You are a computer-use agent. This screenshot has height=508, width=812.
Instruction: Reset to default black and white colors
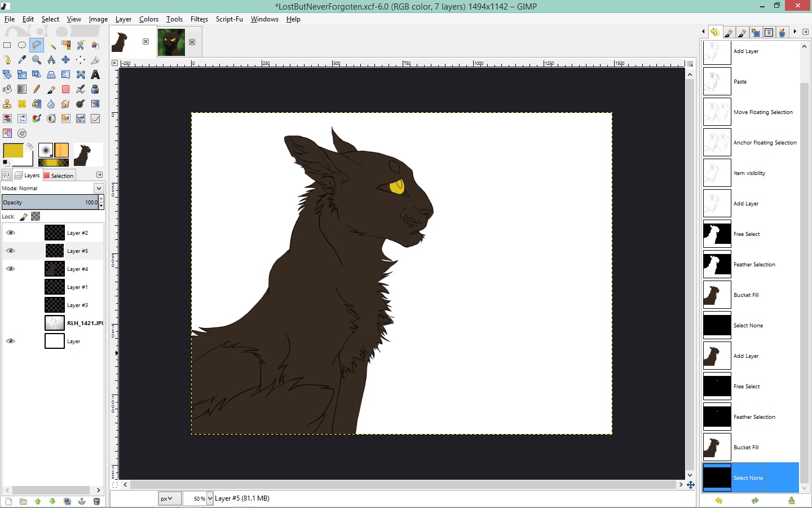(6, 163)
